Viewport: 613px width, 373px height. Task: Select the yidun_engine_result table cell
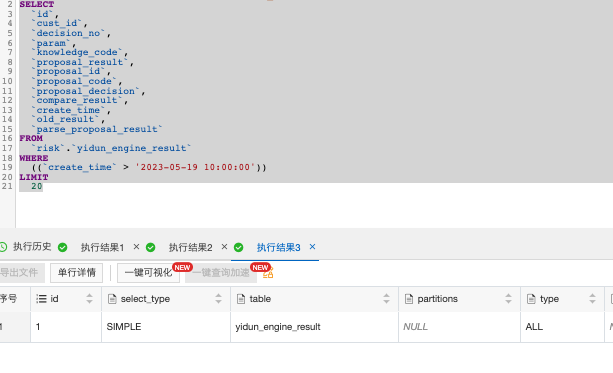tap(314, 327)
